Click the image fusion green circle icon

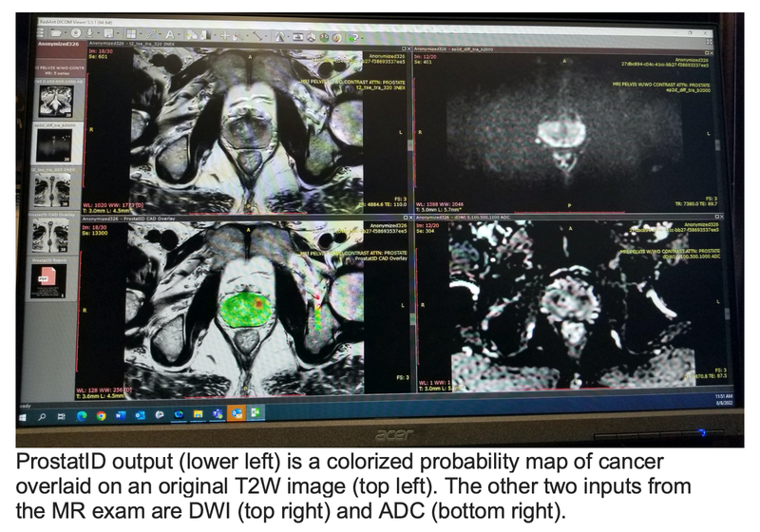click(324, 37)
